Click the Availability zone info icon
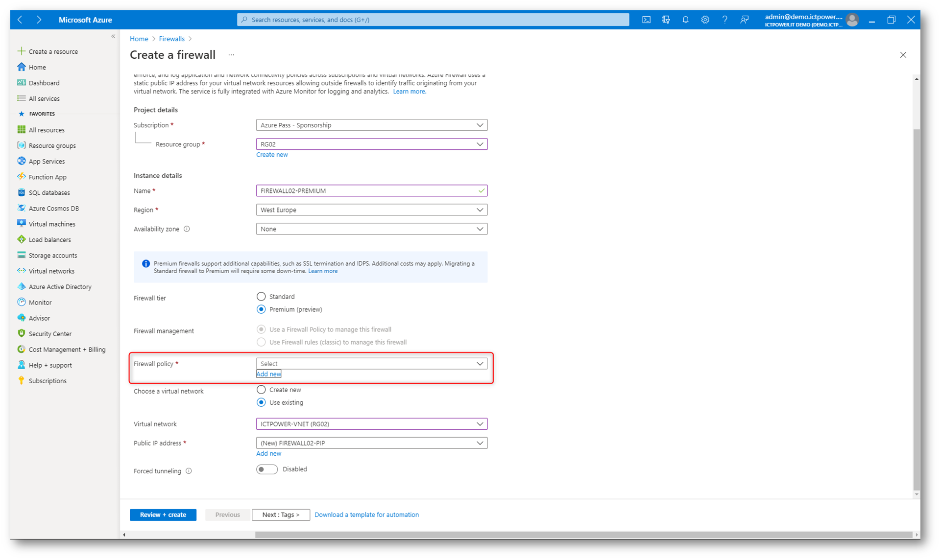Screen dimensions: 941x560 [x=187, y=229]
